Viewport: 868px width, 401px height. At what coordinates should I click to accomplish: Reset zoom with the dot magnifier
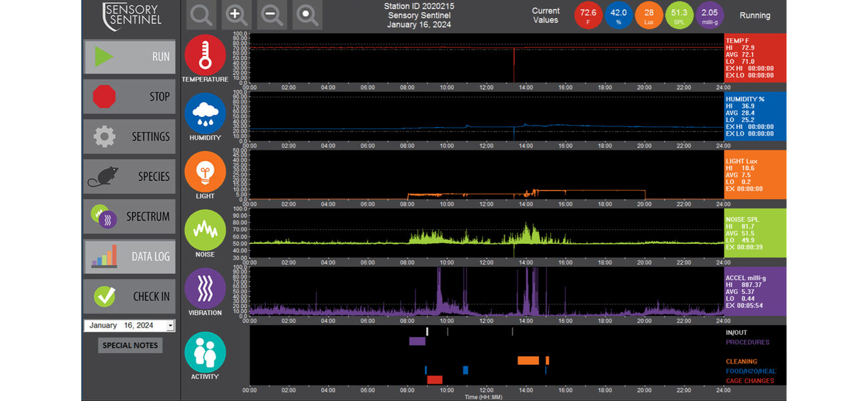(x=308, y=15)
